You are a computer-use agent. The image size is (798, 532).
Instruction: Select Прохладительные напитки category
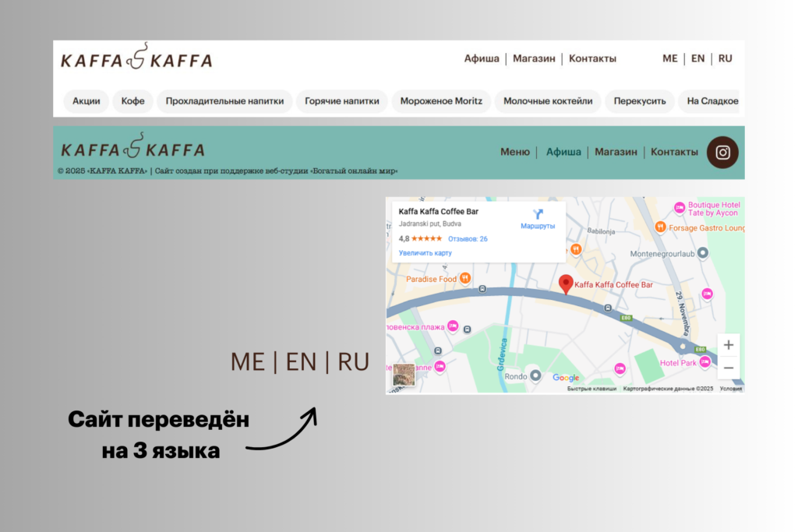tap(224, 100)
